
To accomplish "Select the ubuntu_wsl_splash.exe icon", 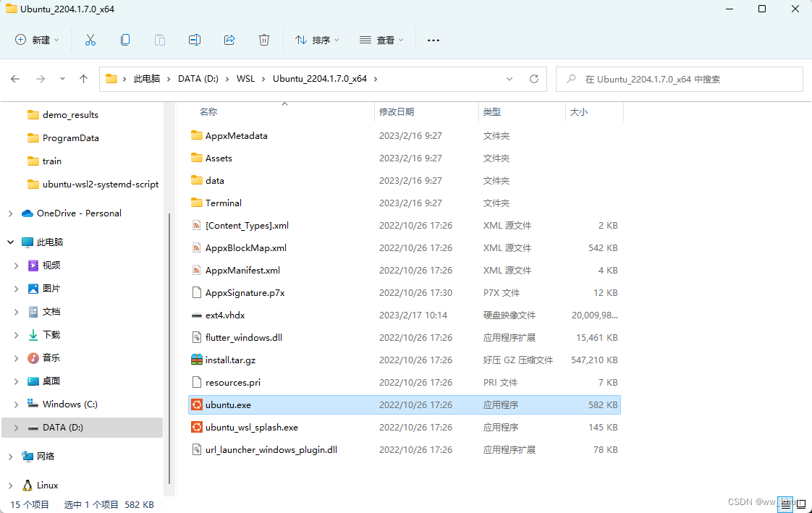I will (197, 427).
